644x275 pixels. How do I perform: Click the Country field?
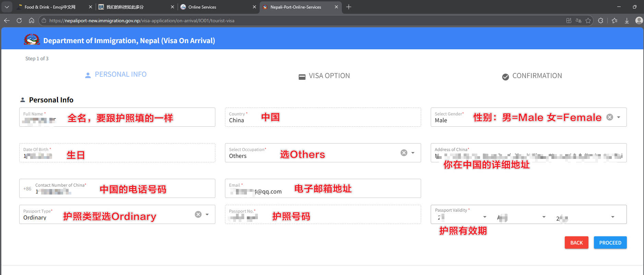click(x=323, y=117)
